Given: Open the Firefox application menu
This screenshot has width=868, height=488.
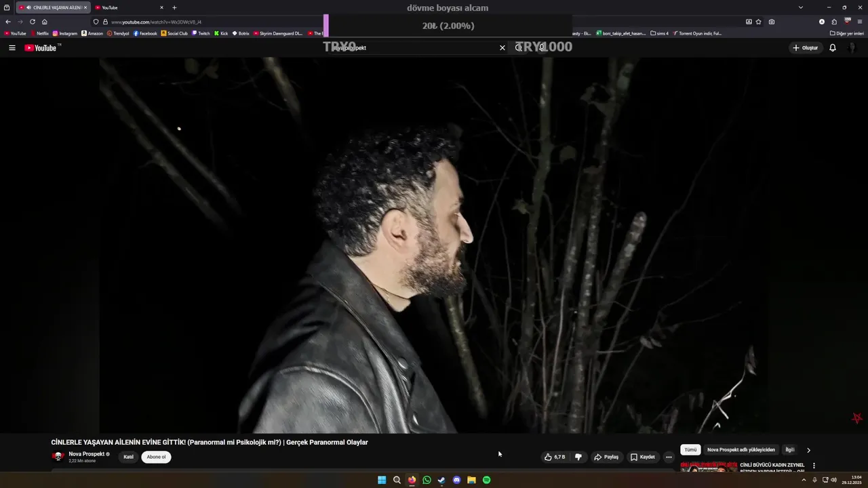Looking at the screenshot, I should pyautogui.click(x=860, y=22).
